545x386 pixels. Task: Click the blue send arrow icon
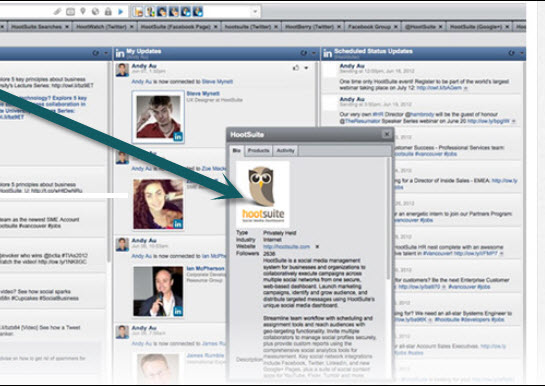click(121, 11)
